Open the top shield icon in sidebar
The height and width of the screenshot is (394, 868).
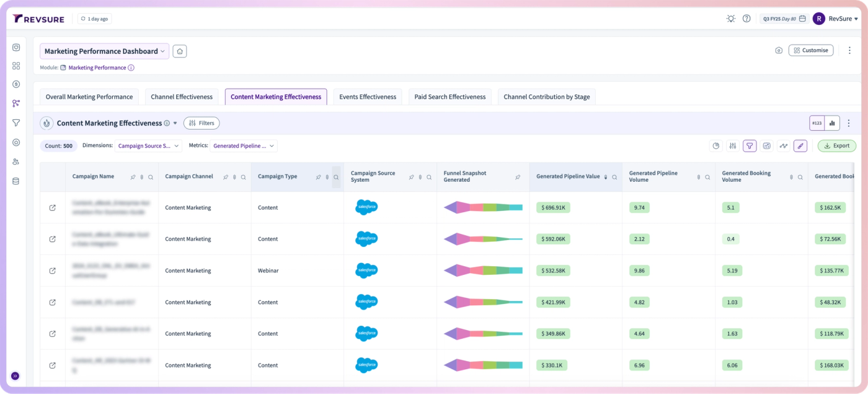coord(16,47)
